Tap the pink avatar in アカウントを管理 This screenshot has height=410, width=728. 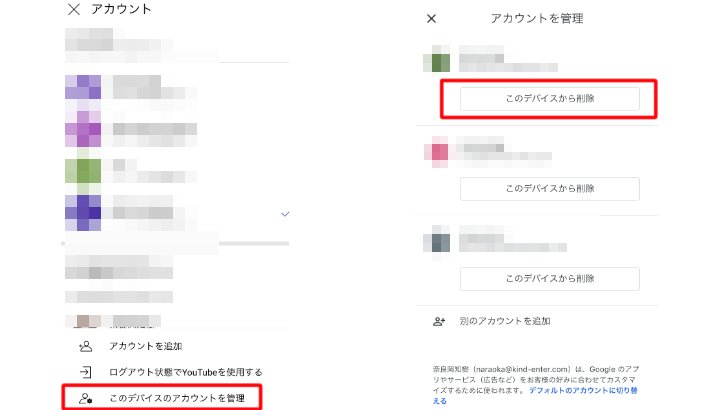pos(437,152)
